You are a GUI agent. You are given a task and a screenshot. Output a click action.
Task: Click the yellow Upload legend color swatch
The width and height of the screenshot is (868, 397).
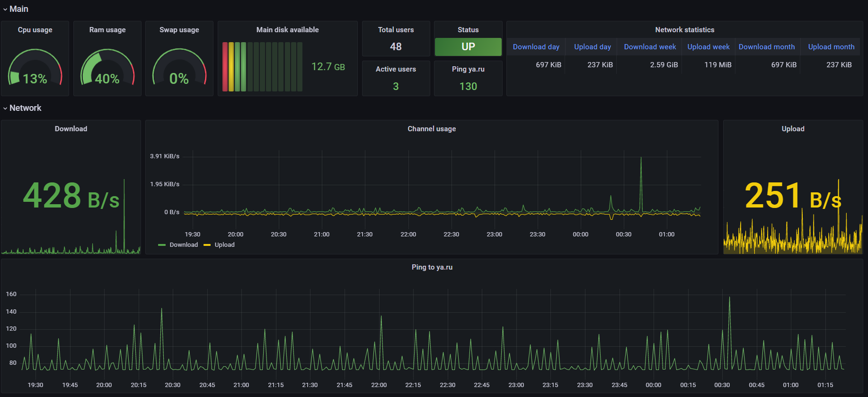tap(207, 245)
